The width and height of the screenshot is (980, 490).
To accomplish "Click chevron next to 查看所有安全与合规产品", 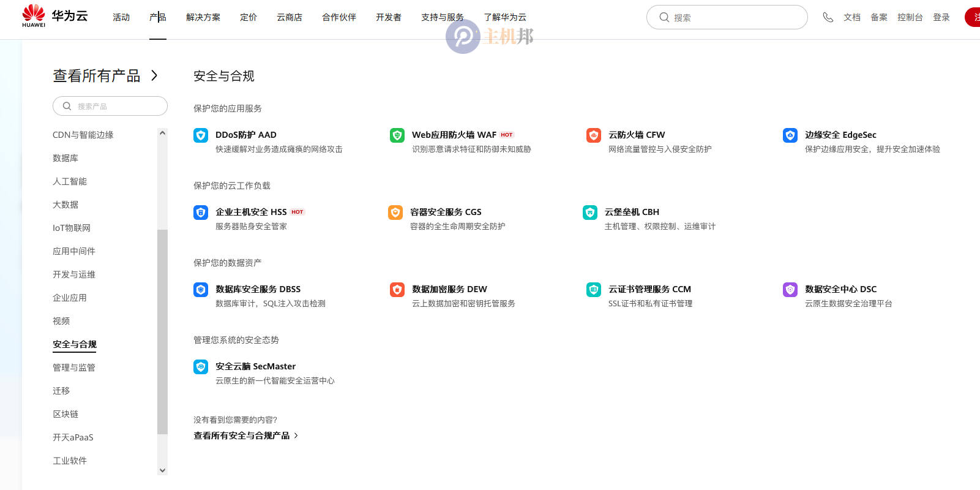I will click(296, 435).
